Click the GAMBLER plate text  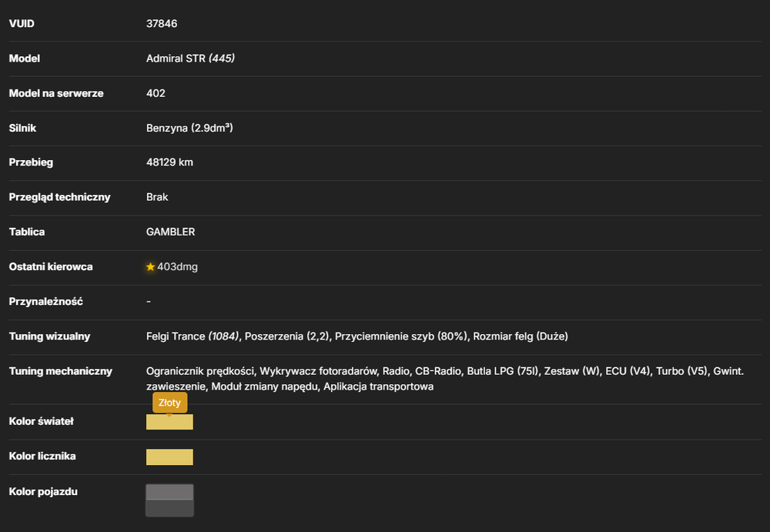[170, 232]
